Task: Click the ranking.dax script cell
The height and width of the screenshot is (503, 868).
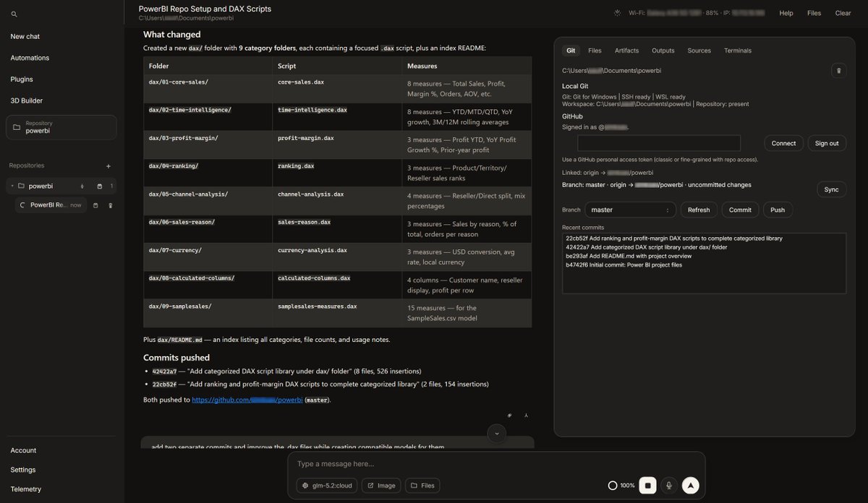Action: pyautogui.click(x=337, y=173)
